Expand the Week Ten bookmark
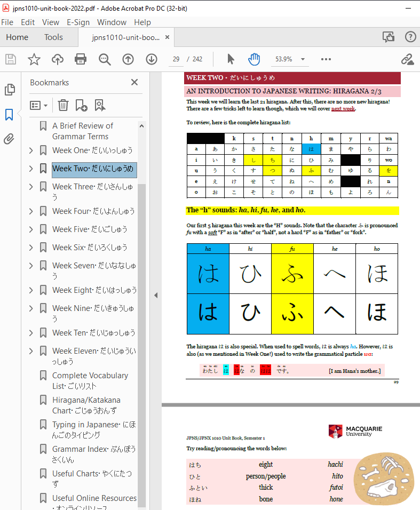420x510 pixels. click(x=31, y=333)
